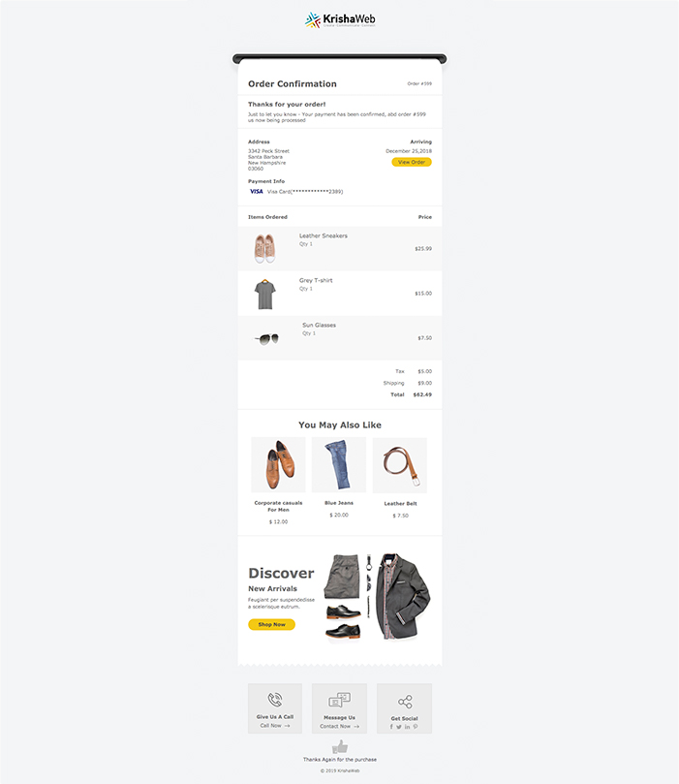Follow the Call Now arrow link
The width and height of the screenshot is (679, 784).
point(275,726)
